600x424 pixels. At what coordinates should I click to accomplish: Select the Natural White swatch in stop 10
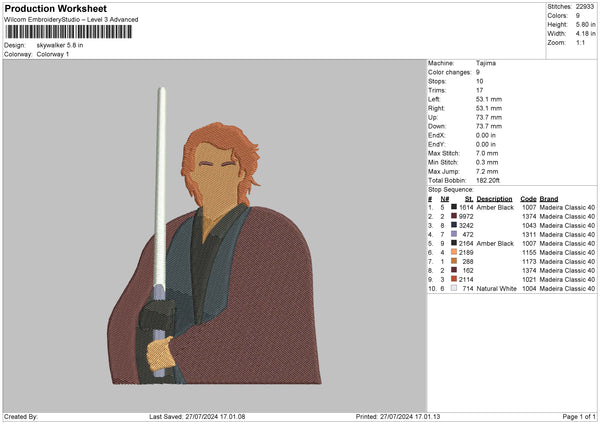pos(455,288)
